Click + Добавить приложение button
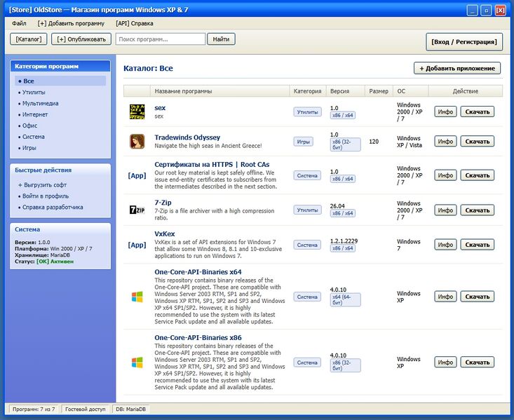 point(457,68)
